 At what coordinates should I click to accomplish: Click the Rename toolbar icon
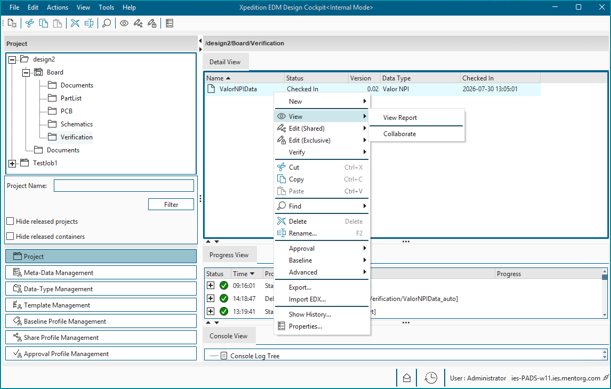coord(89,23)
